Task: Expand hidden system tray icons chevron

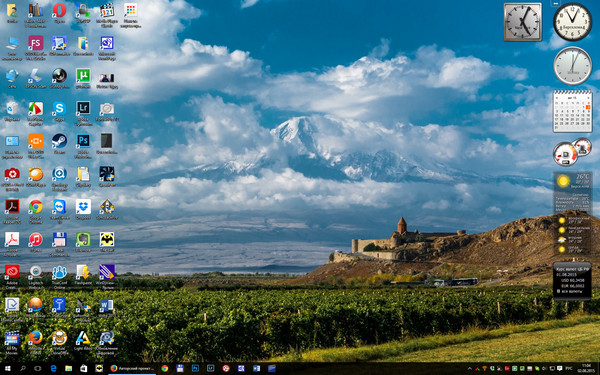Action: coord(470,368)
